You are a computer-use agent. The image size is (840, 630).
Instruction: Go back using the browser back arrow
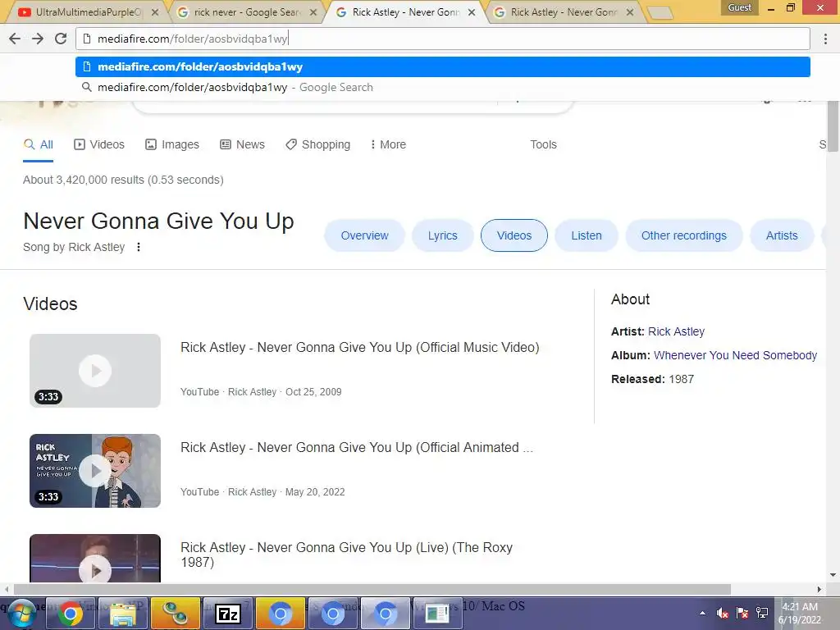point(15,39)
